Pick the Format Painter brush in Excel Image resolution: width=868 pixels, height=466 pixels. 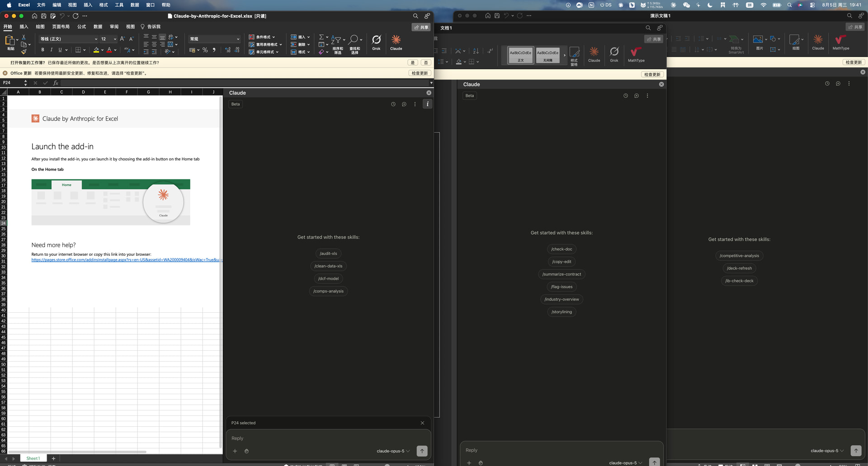(x=24, y=52)
